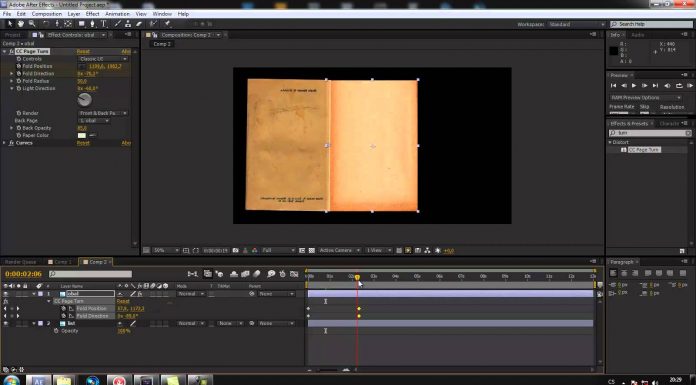Open the Back Page layer dropdown

pos(94,121)
